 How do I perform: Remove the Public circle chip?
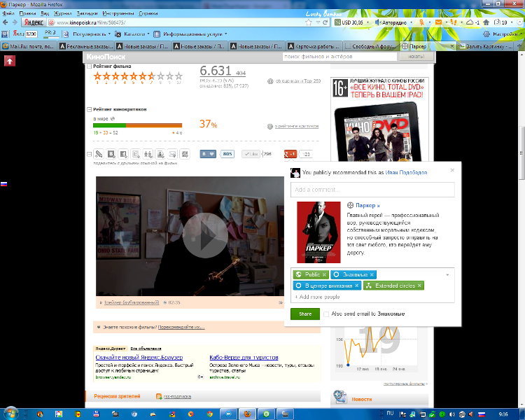[324, 274]
